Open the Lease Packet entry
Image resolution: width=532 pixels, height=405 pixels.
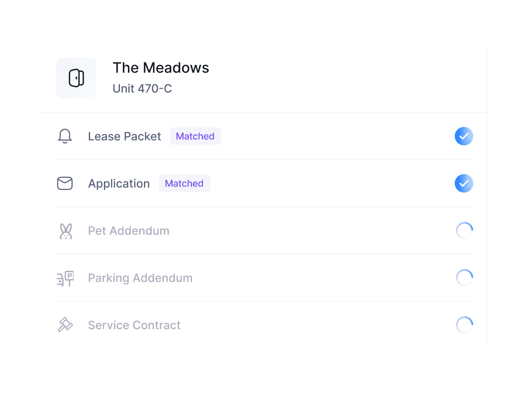[125, 136]
